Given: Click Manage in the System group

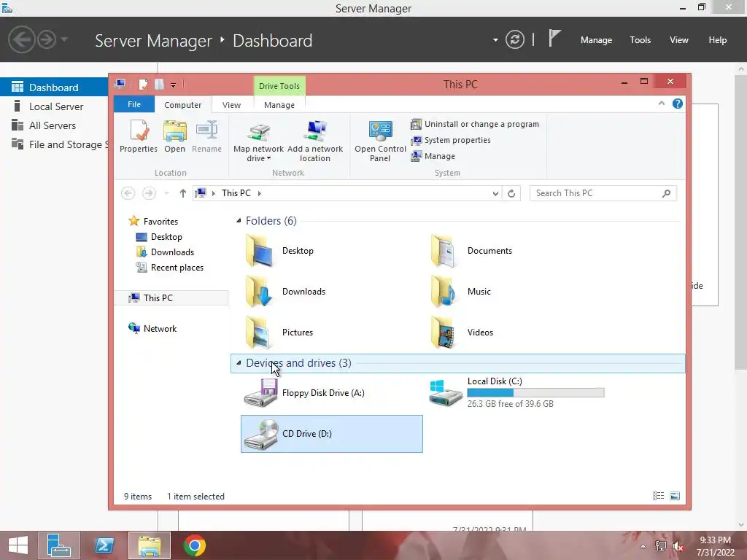Looking at the screenshot, I should tap(433, 156).
